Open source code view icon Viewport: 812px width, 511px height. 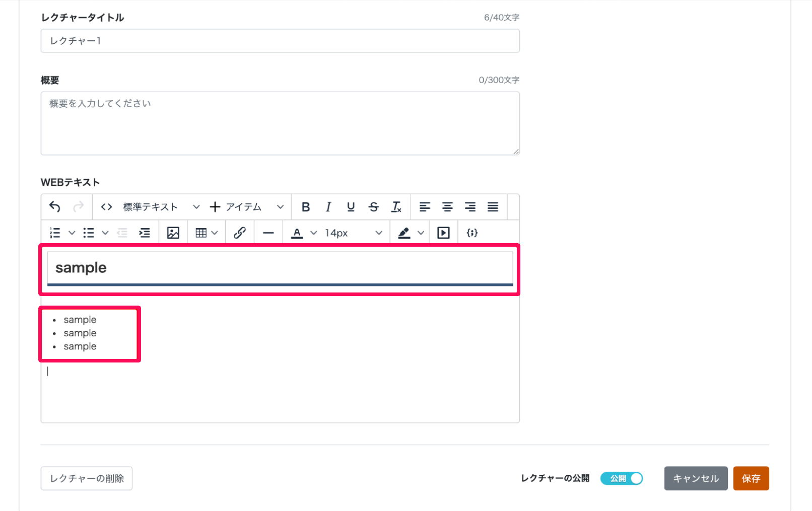coord(106,207)
